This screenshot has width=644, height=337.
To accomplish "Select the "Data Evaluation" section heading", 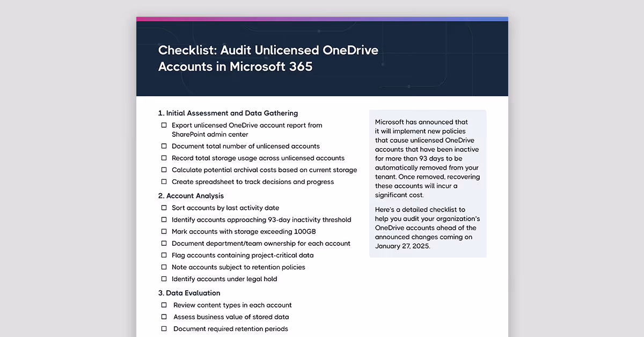I will pyautogui.click(x=189, y=292).
